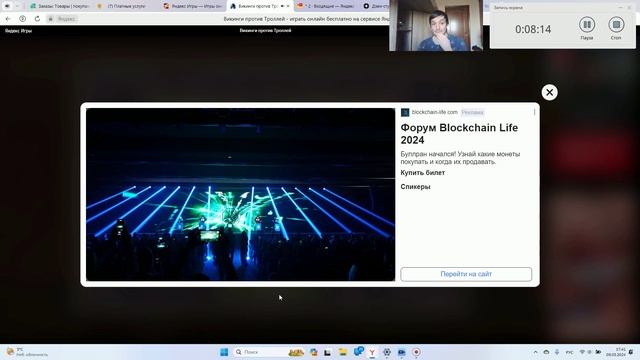Open the Windows Start menu
The image size is (640, 360).
point(224,352)
